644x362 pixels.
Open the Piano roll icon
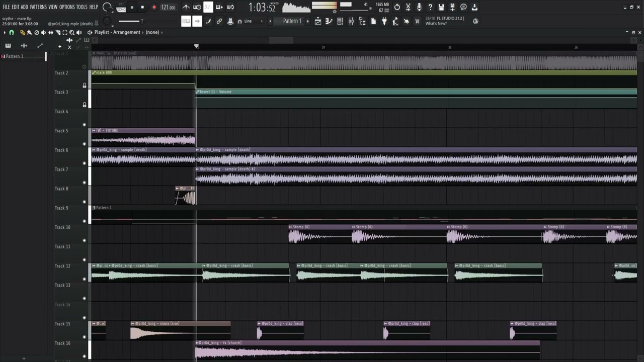[329, 21]
